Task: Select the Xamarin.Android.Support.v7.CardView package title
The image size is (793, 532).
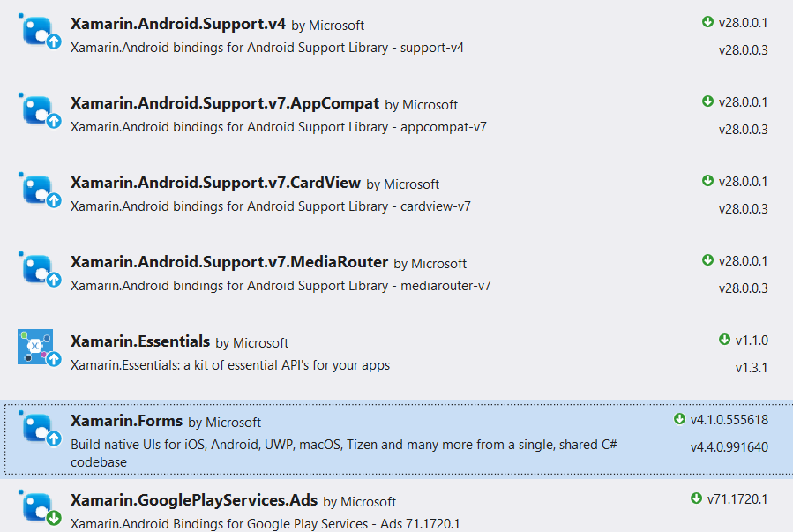Action: (215, 183)
